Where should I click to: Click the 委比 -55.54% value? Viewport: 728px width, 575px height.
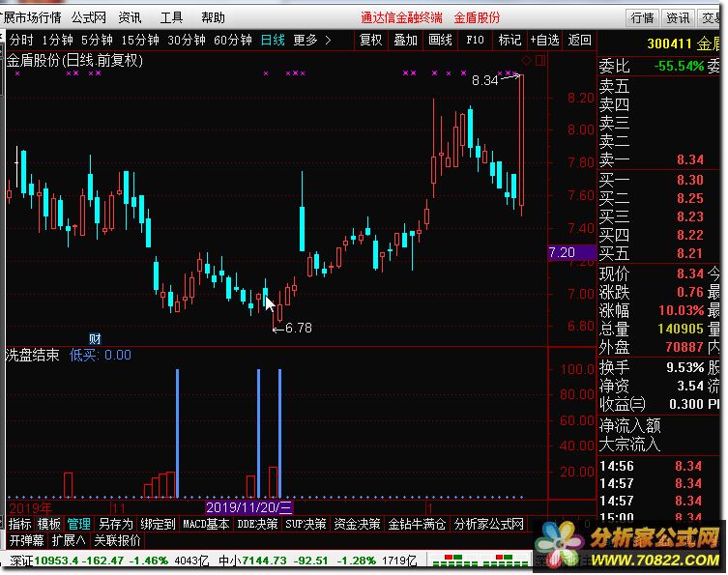[x=679, y=67]
